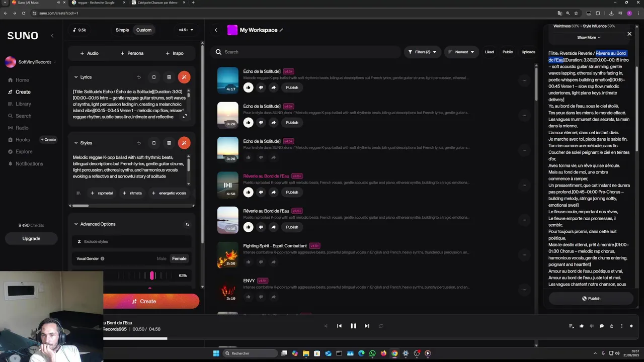Toggle the Uploads filter
Viewport: 644px width, 362px height.
528,52
